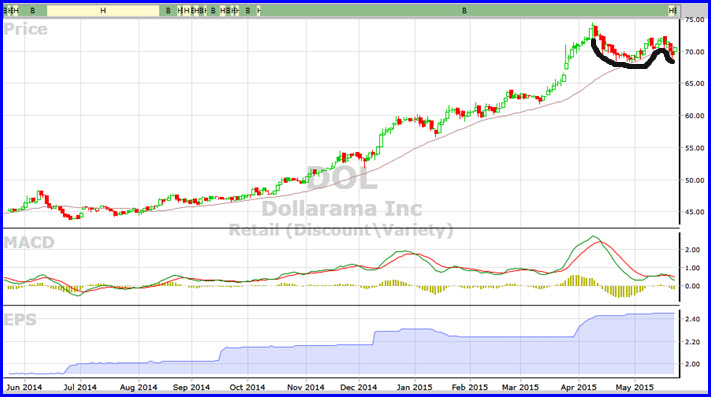The height and width of the screenshot is (397, 711).
Task: Select the Retail (Discount\Variety) industry text
Action: [x=341, y=230]
